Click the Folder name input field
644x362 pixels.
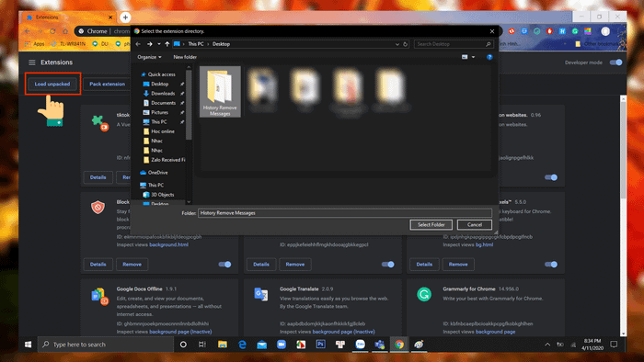click(x=345, y=213)
